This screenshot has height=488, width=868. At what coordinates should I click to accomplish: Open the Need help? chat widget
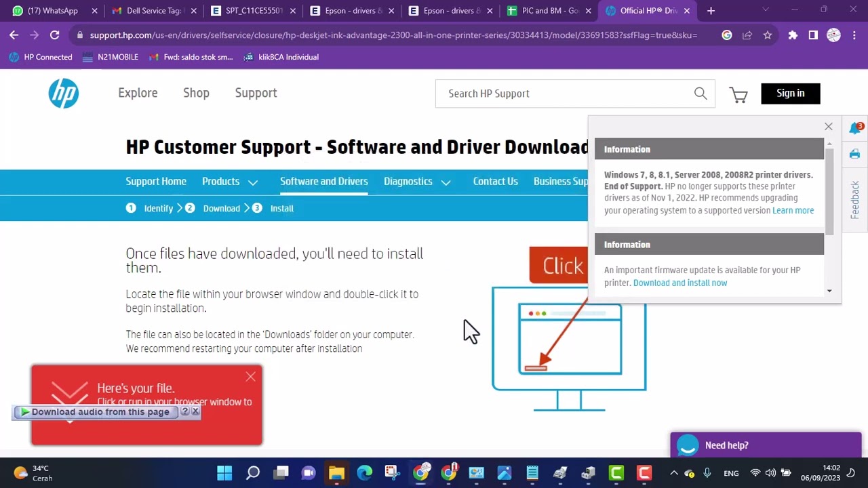766,445
